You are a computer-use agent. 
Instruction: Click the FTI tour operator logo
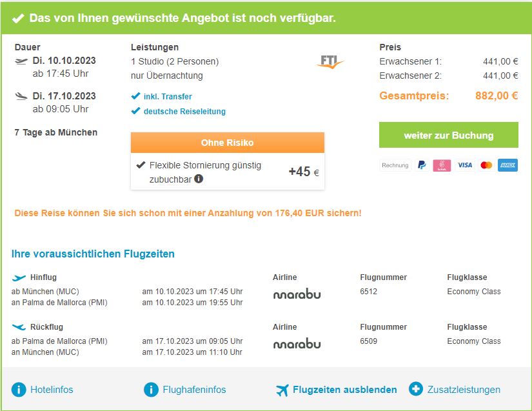click(331, 62)
